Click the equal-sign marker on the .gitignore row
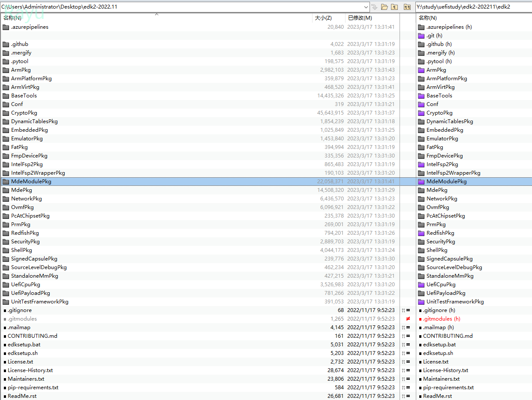The width and height of the screenshot is (532, 400). pyautogui.click(x=408, y=310)
